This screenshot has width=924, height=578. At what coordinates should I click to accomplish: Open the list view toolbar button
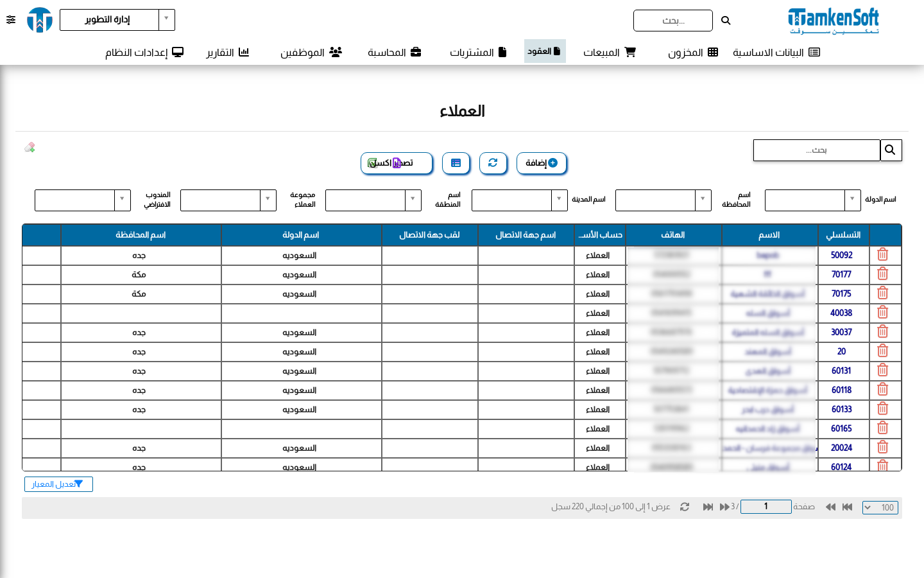[x=456, y=163]
